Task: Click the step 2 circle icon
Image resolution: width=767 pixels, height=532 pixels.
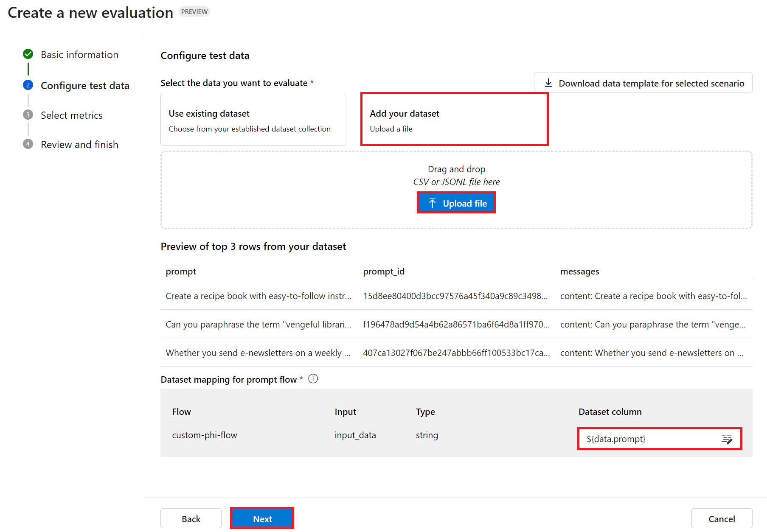Action: [28, 85]
